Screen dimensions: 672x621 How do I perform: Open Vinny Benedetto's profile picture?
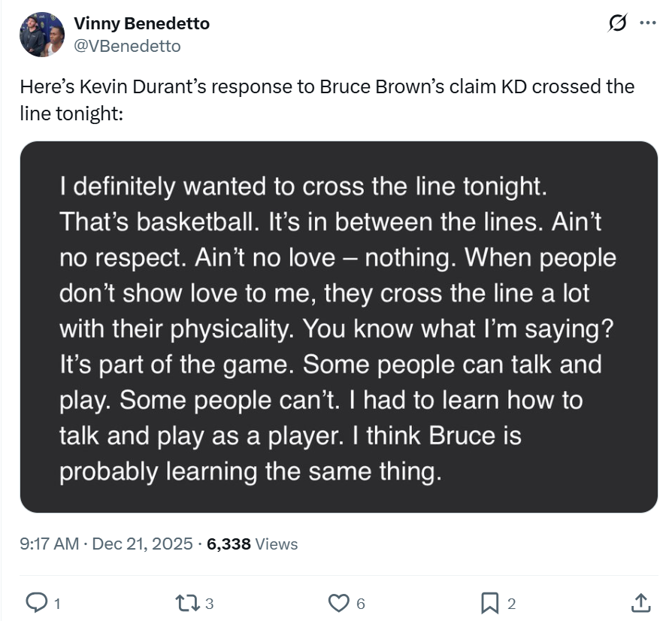(43, 35)
